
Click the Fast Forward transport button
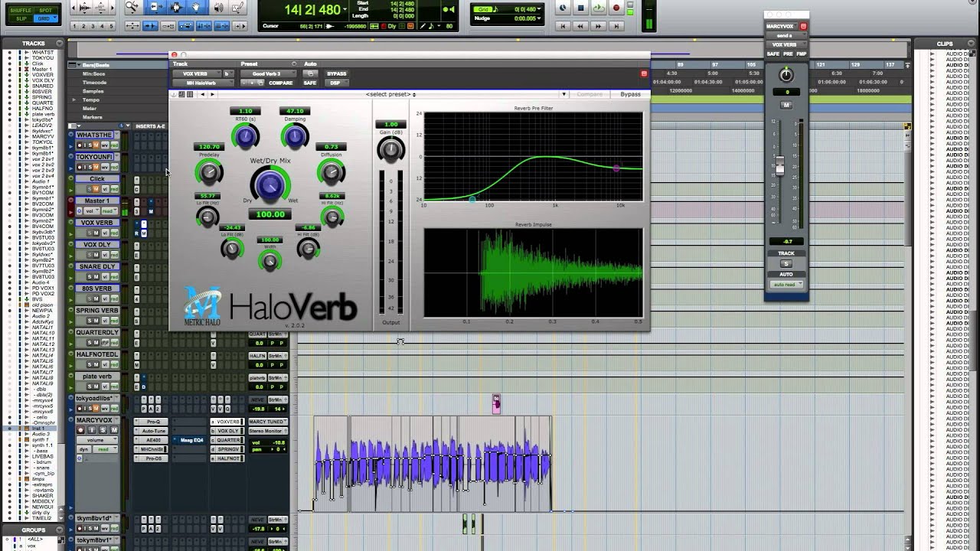click(x=599, y=26)
